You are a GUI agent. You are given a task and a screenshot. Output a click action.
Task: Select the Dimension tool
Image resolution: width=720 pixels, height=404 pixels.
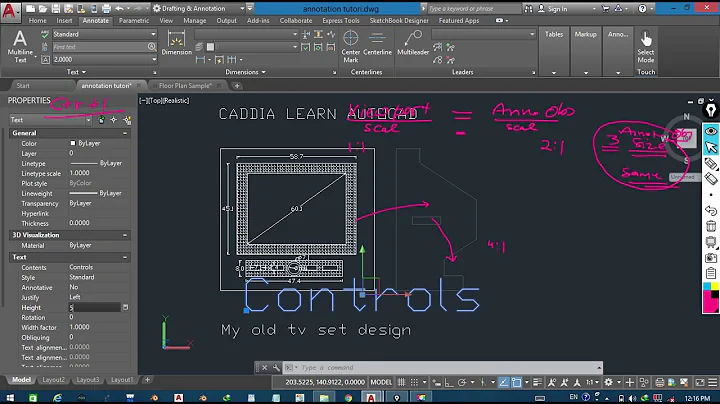click(176, 43)
